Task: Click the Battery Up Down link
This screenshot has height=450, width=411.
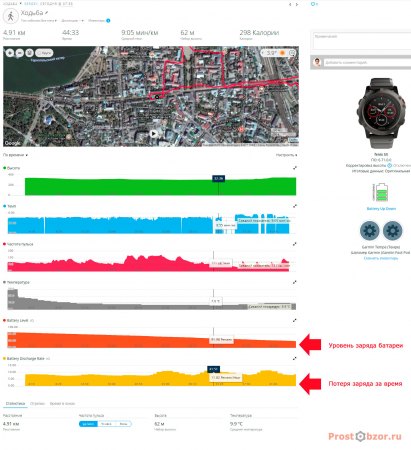Action: 381,209
